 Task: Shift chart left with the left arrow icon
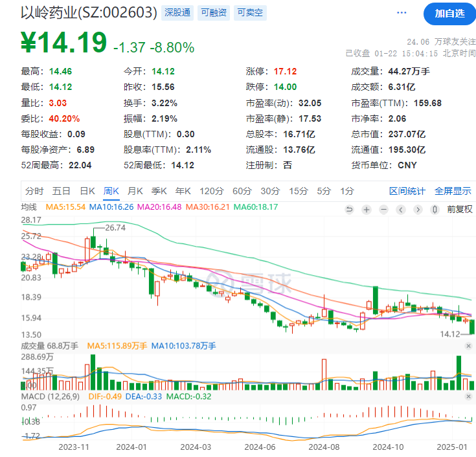coord(401,209)
